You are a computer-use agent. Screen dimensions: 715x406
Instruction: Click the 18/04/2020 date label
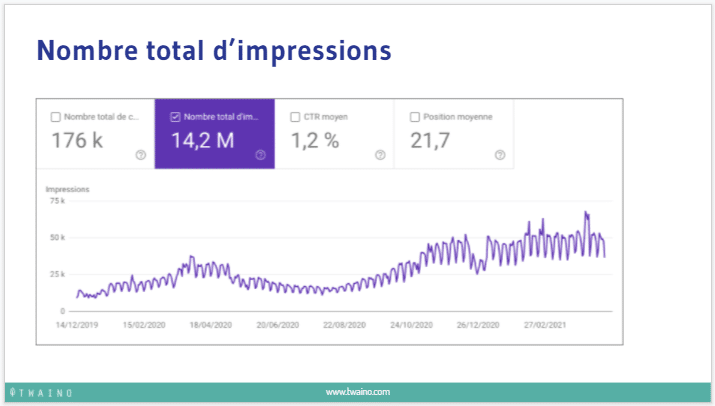click(211, 325)
